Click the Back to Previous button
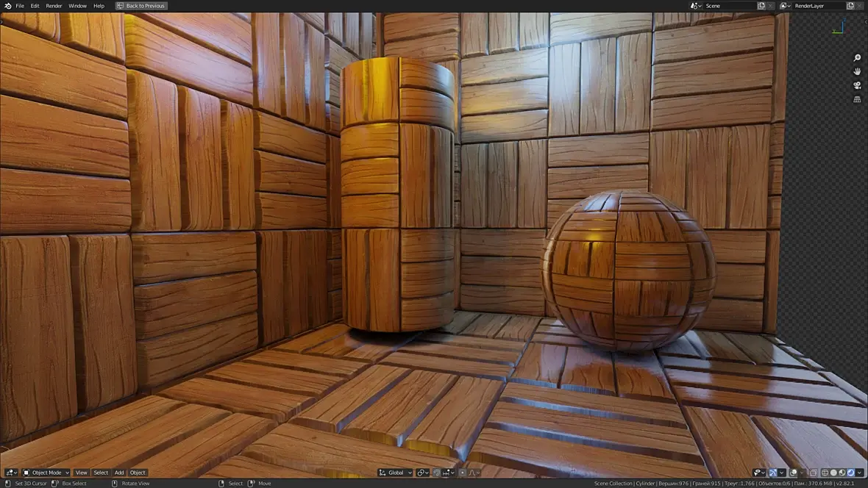Image resolution: width=868 pixels, height=488 pixels. click(x=141, y=6)
